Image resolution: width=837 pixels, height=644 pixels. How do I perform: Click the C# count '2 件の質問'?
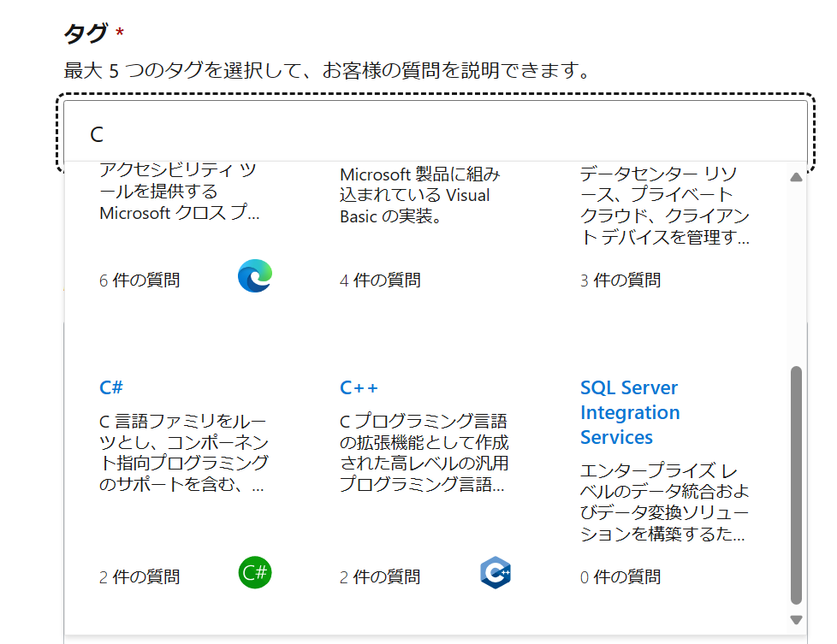tap(139, 576)
